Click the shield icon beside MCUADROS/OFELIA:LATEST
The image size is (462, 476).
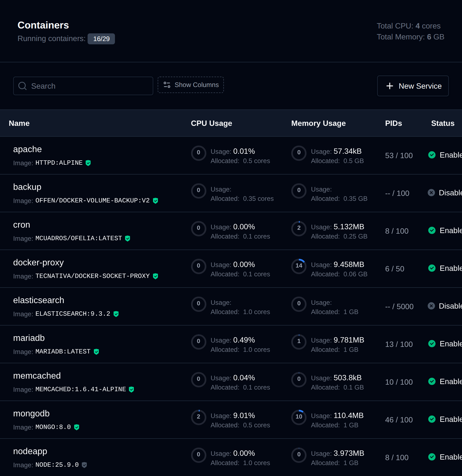[128, 239]
